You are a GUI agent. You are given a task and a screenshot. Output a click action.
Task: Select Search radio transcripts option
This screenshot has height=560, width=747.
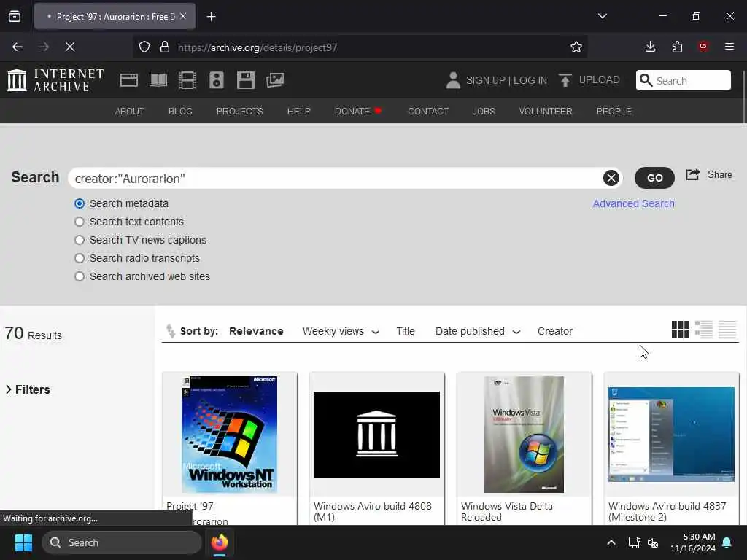pos(80,258)
